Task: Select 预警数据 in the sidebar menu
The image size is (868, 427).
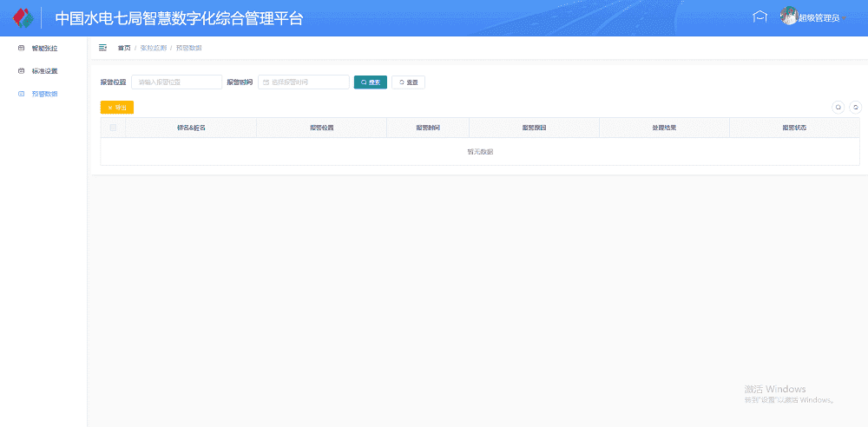Action: 44,93
